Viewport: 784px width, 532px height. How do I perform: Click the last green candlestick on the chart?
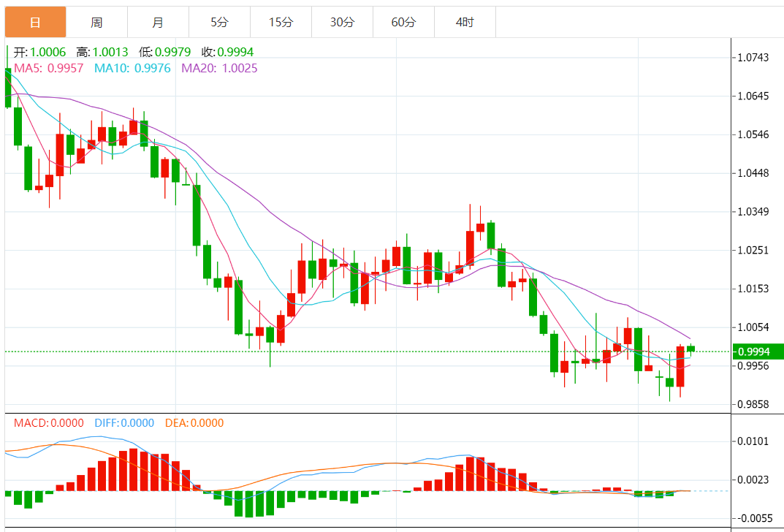(x=691, y=349)
